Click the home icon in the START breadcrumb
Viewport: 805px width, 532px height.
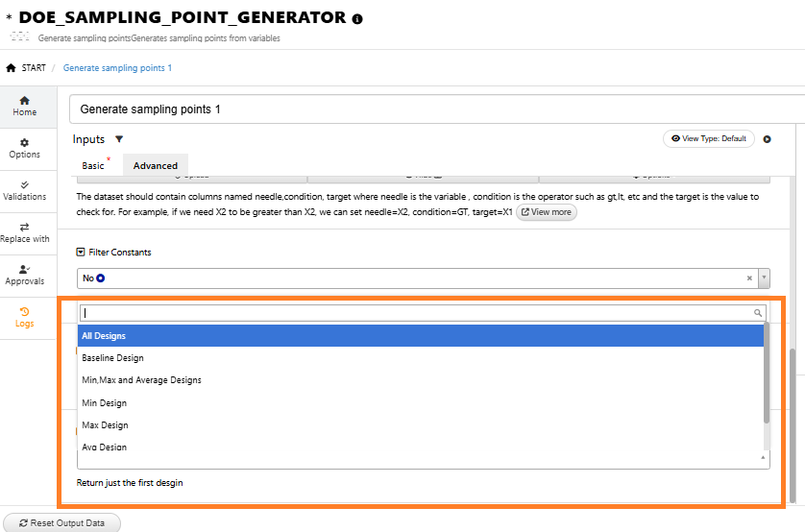pos(11,68)
